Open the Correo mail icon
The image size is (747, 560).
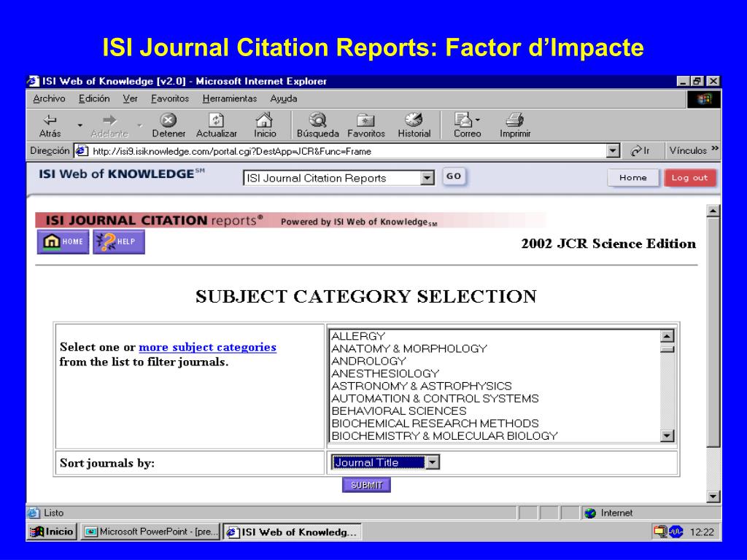[x=462, y=120]
